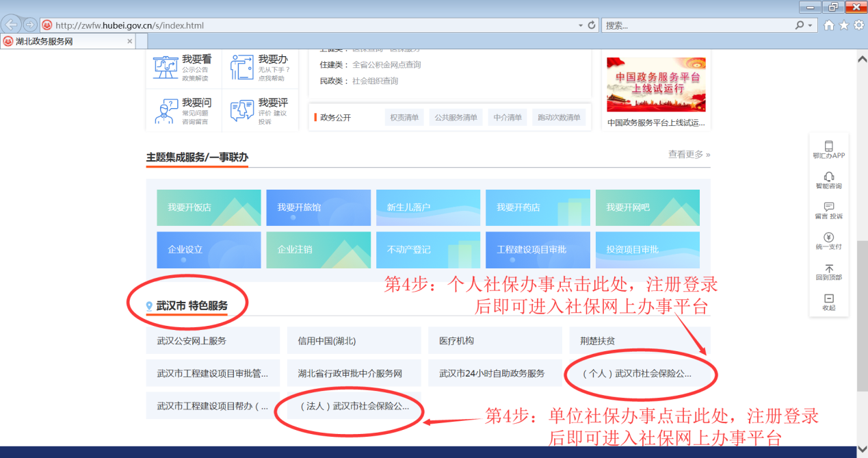Click the 回到顶部 arrow icon
The width and height of the screenshot is (868, 458).
828,268
